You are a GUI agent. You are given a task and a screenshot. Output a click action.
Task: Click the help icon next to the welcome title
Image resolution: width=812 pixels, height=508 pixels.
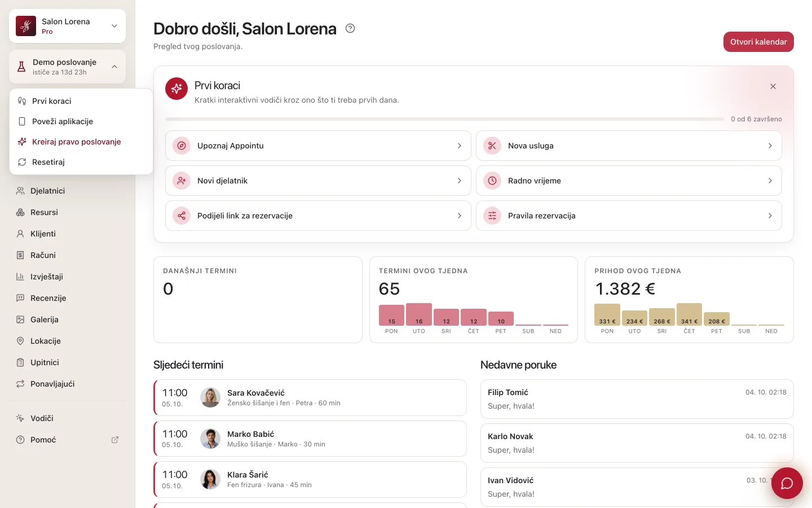[350, 28]
